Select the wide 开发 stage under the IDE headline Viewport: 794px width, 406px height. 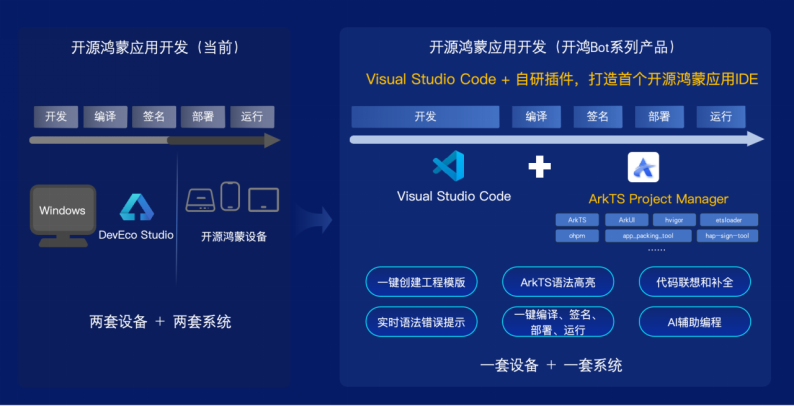[x=425, y=117]
